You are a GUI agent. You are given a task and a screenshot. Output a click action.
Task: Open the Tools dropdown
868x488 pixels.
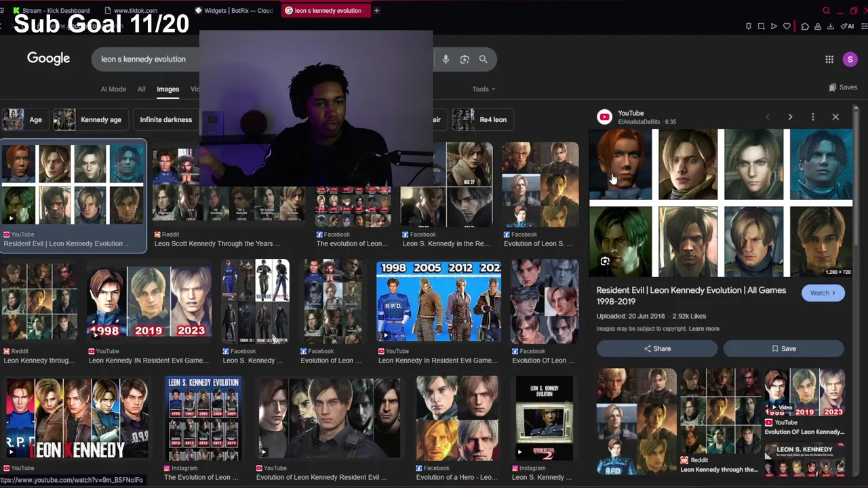click(x=484, y=89)
